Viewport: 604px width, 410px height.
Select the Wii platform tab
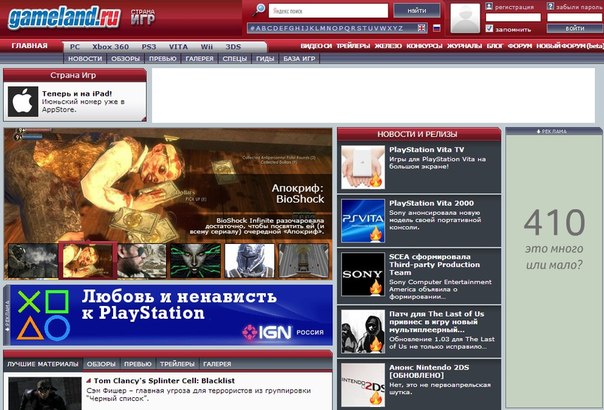point(206,47)
